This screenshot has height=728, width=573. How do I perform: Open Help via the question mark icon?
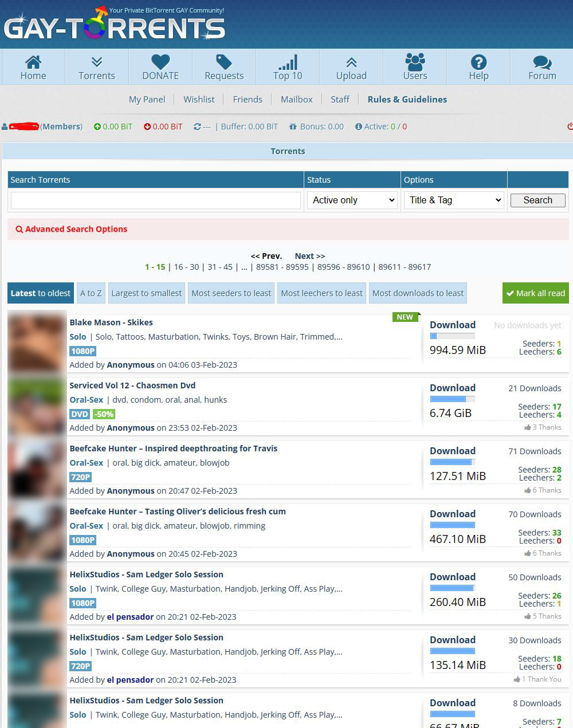coord(478,62)
